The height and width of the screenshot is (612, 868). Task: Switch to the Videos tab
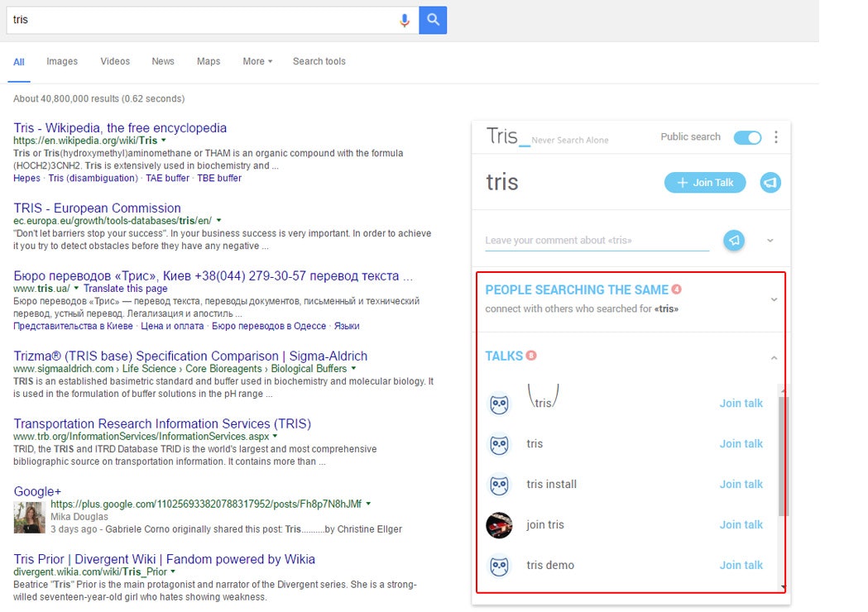pos(115,61)
